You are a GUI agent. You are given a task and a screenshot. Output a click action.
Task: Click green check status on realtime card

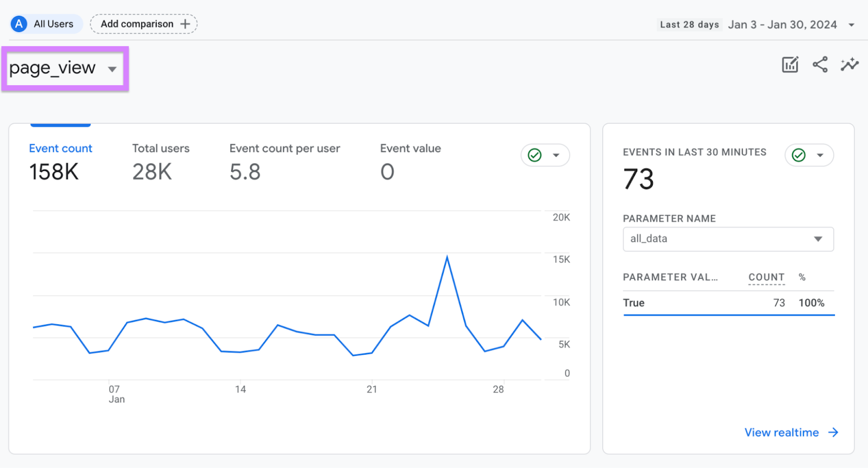(799, 155)
